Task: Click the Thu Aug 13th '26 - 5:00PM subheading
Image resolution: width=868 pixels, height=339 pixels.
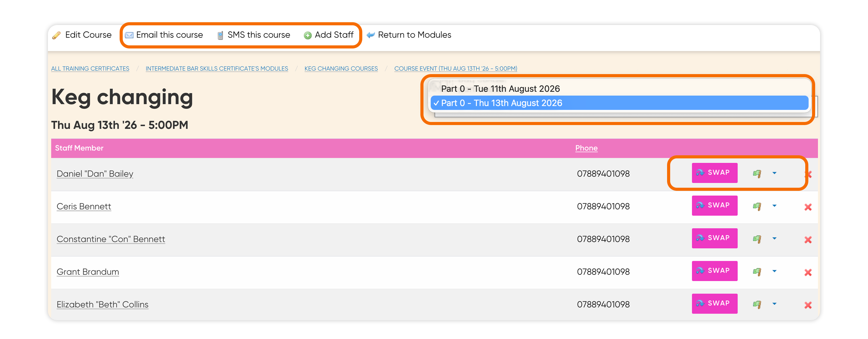Action: coord(120,125)
